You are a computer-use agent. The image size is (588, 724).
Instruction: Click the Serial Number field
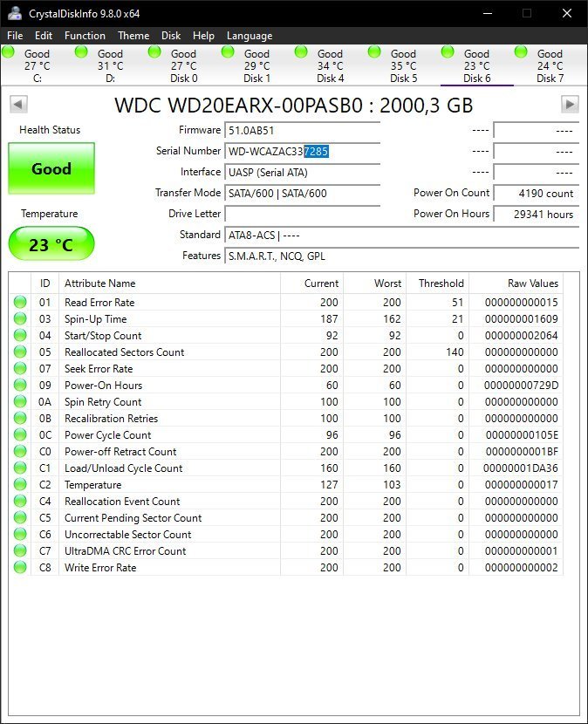[302, 151]
